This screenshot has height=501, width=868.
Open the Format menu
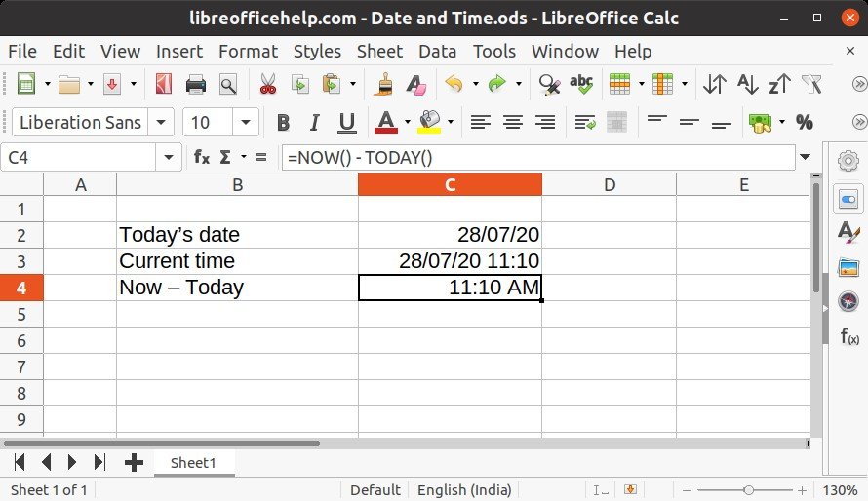pos(248,52)
